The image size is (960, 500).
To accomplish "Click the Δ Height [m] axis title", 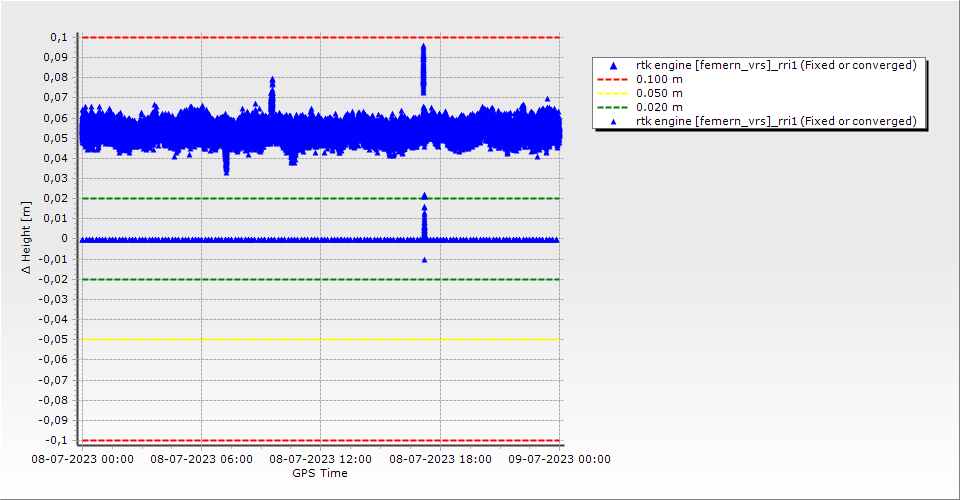I will point(28,239).
